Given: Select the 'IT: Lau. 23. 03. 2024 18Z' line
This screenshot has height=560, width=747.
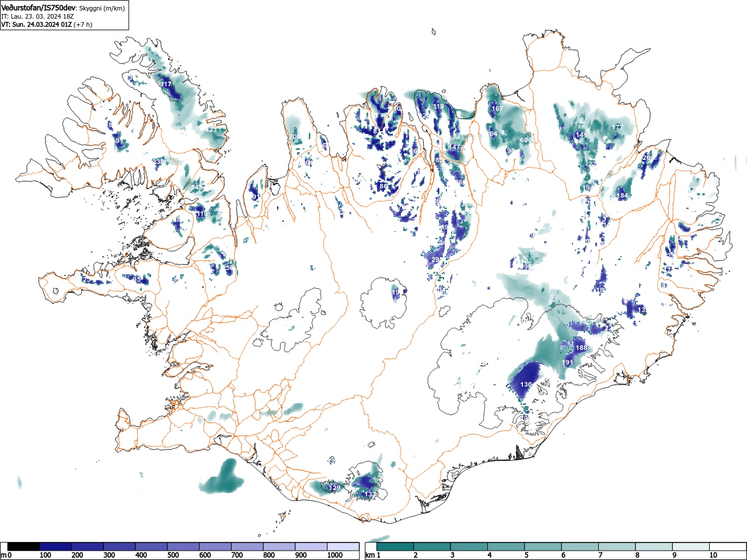Looking at the screenshot, I should [x=37, y=16].
